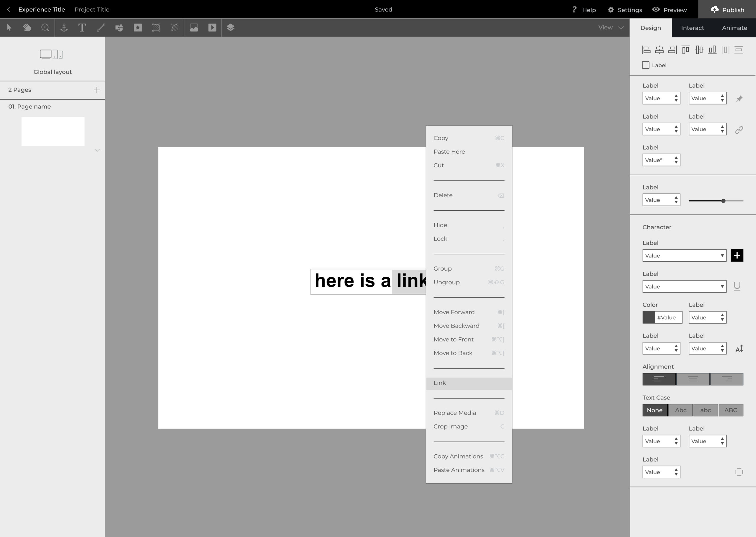The width and height of the screenshot is (756, 537).
Task: Open Preview
Action: tap(669, 10)
